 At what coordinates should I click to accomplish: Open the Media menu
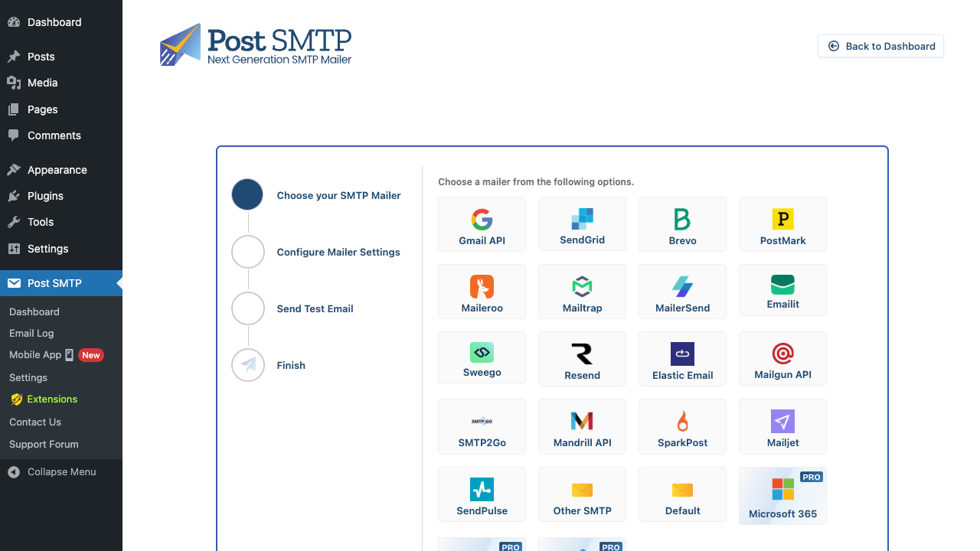pos(61,83)
